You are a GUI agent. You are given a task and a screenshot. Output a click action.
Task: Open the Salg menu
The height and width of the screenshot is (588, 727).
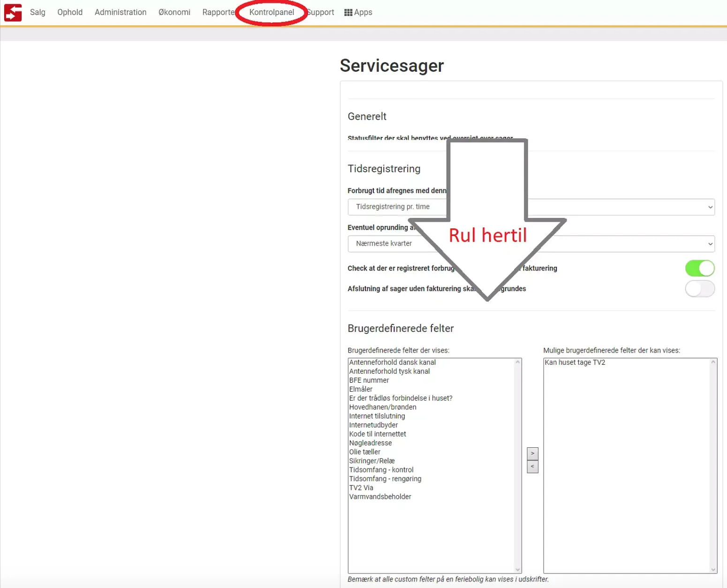(x=38, y=12)
